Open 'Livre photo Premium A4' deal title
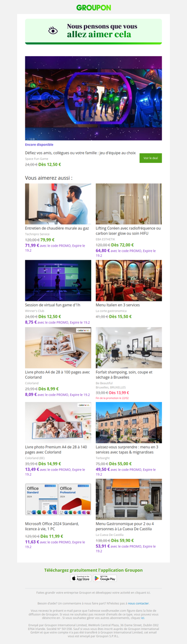 [x=56, y=449]
